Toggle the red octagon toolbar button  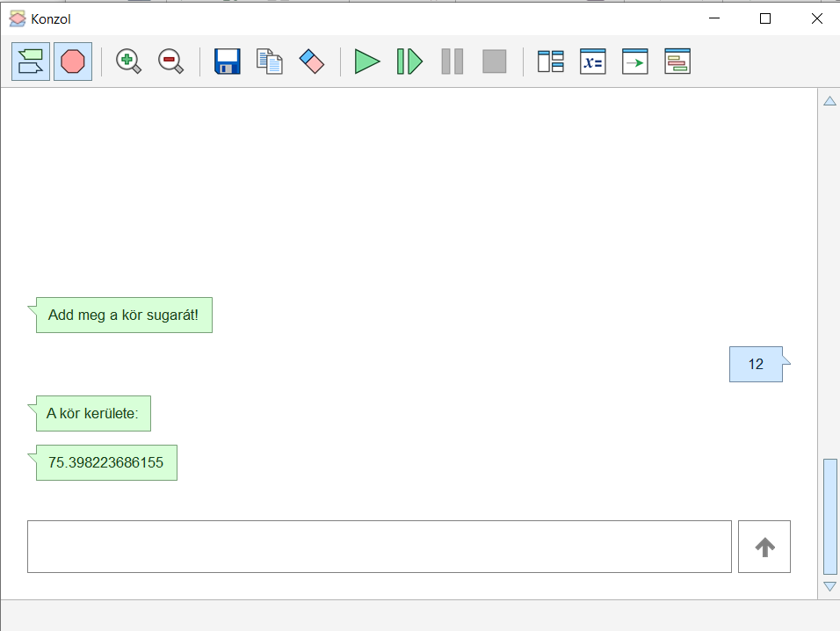[x=73, y=62]
